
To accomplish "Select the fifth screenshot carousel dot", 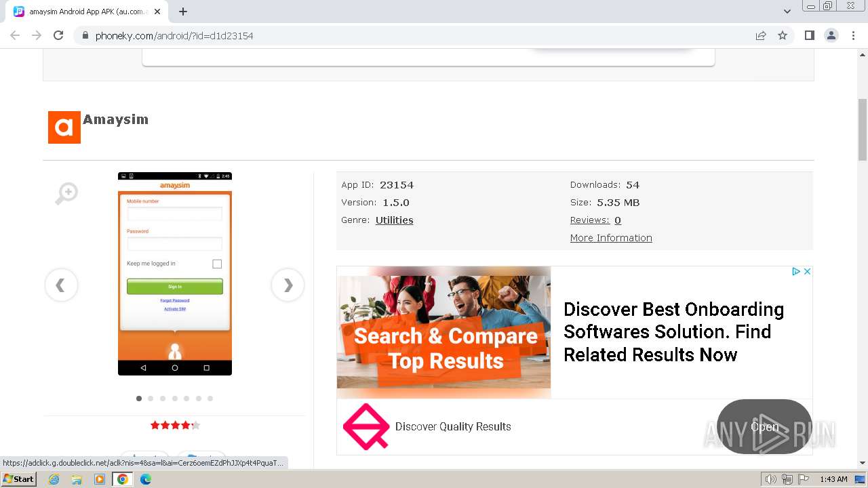I will tap(186, 399).
